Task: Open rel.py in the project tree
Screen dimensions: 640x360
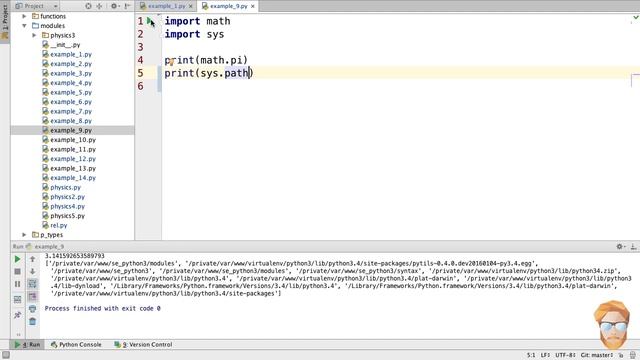Action: click(55, 225)
